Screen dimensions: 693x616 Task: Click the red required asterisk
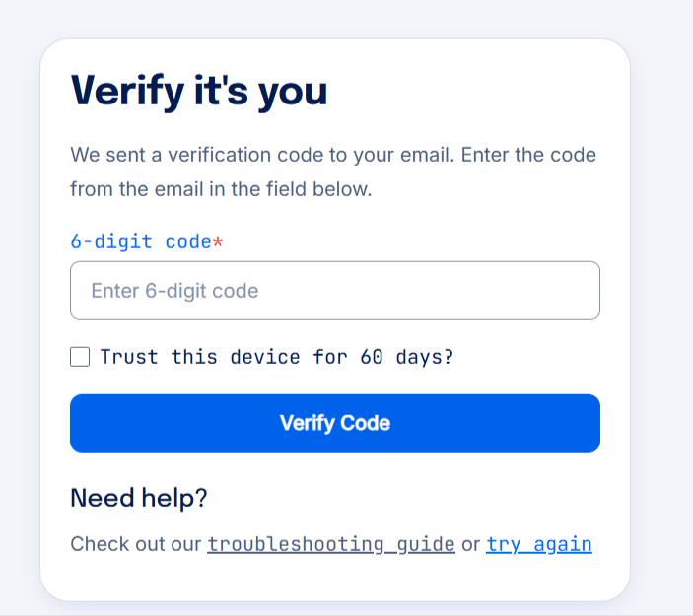(218, 241)
